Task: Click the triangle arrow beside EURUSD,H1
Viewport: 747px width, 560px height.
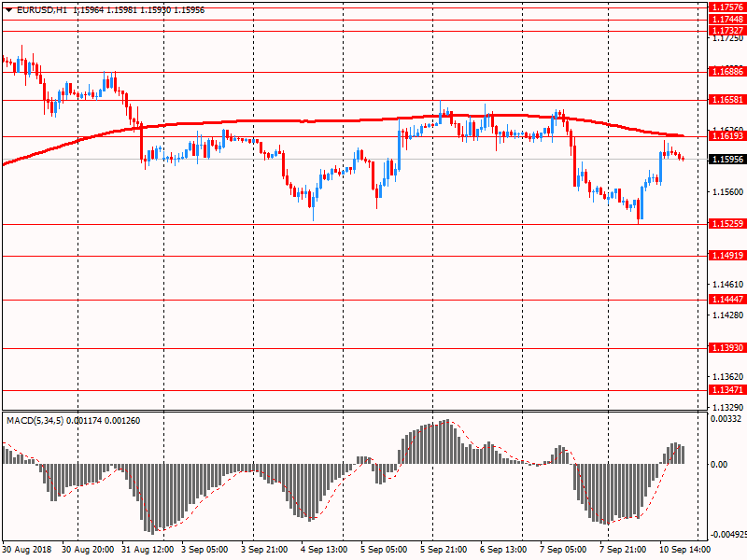Action: pyautogui.click(x=7, y=9)
